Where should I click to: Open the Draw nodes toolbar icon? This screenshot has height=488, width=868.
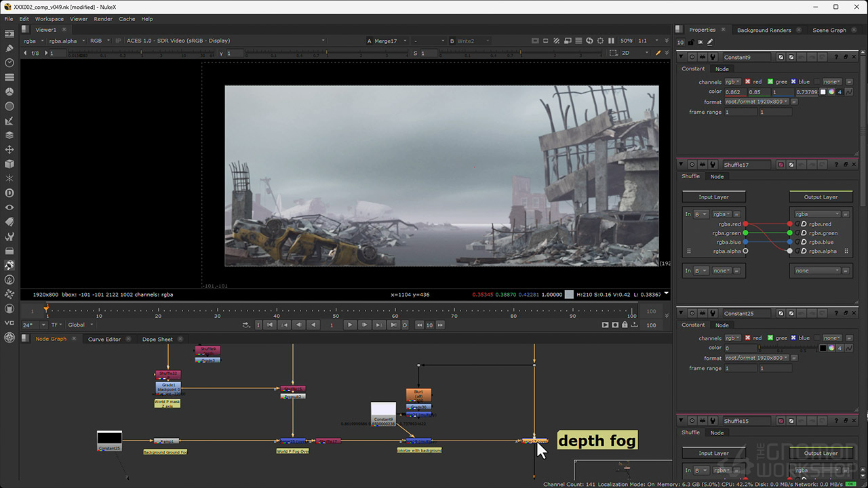(9, 48)
